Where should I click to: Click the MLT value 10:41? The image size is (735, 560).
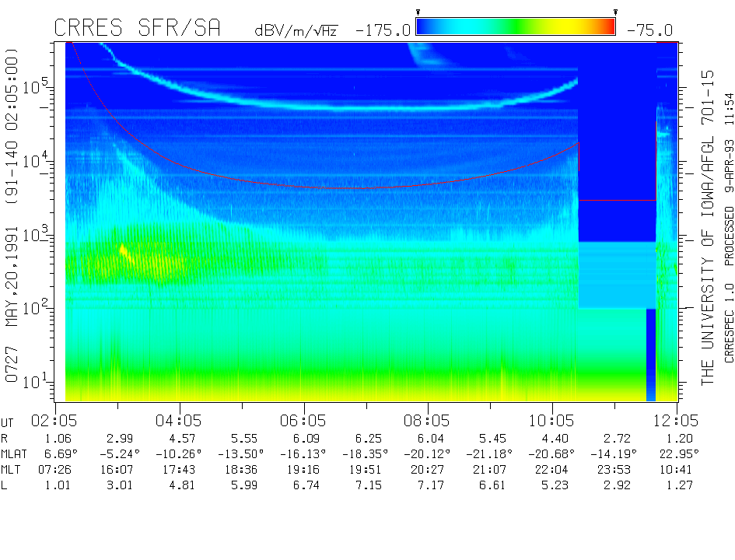click(676, 470)
